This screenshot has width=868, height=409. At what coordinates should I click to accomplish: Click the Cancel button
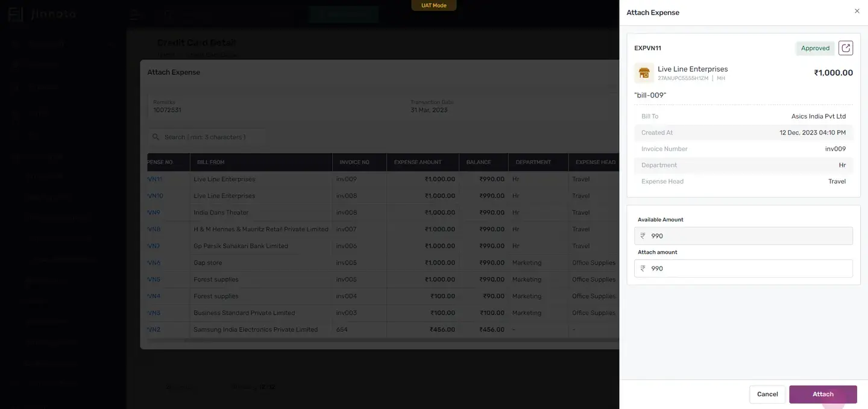pyautogui.click(x=767, y=395)
